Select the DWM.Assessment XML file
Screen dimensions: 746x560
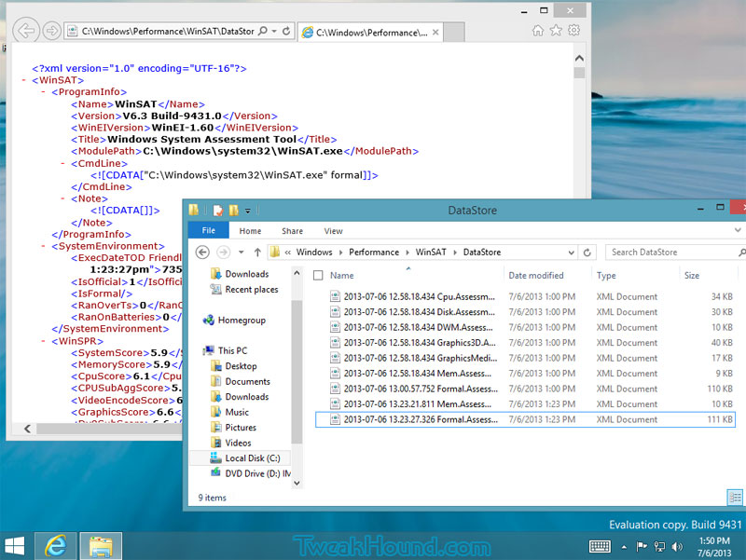point(525,327)
